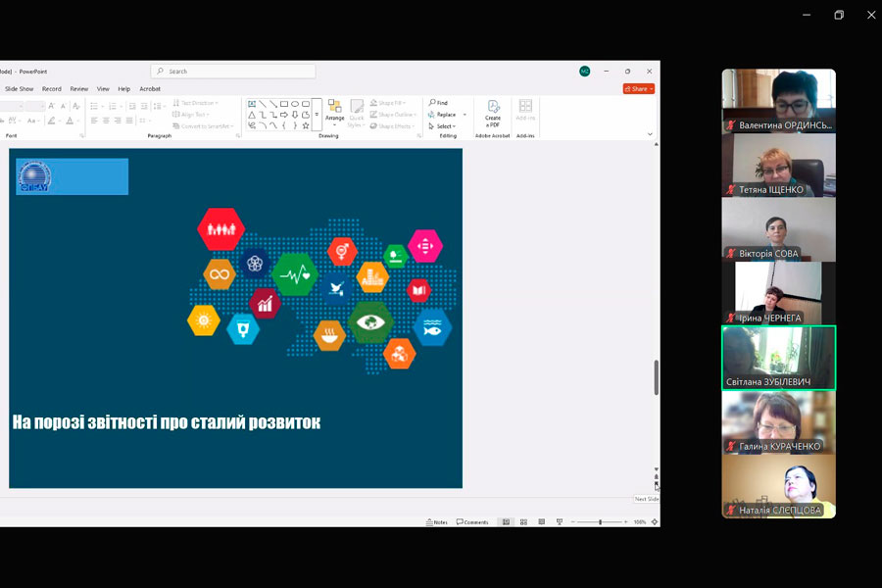Click the account avatar in PowerPoint title bar
This screenshot has width=882, height=588.
(x=584, y=71)
